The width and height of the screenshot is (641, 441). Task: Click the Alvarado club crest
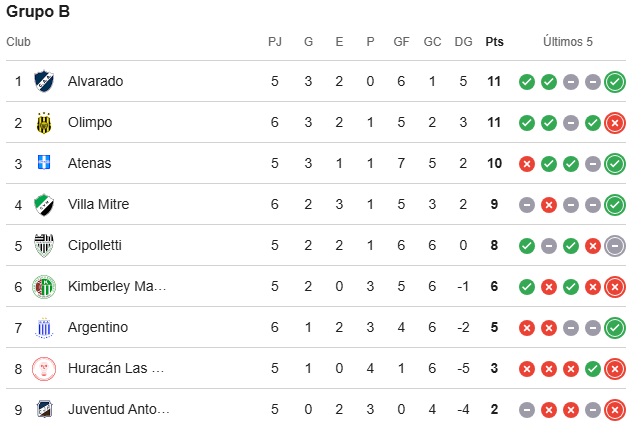[x=44, y=81]
